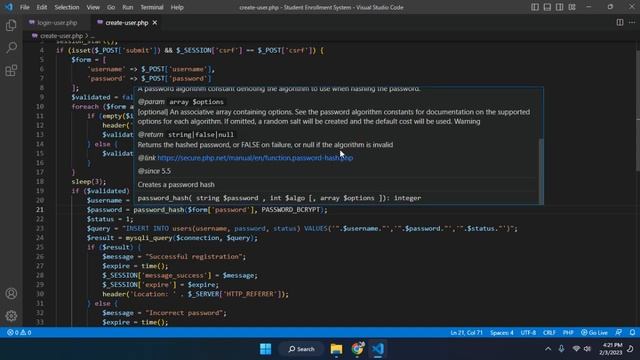The width and height of the screenshot is (640, 360).
Task: Close the create-user.php tab
Action: coord(155,23)
